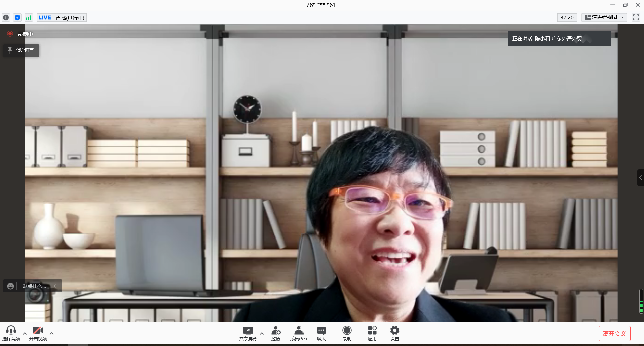The width and height of the screenshot is (644, 346).
Task: Enter full screen mode
Action: pyautogui.click(x=636, y=17)
